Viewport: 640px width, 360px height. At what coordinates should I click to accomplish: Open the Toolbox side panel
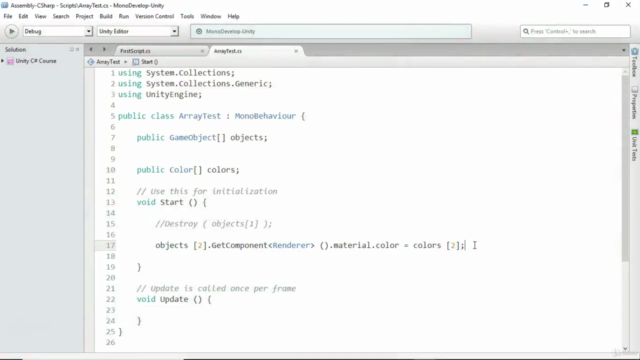coord(635,62)
